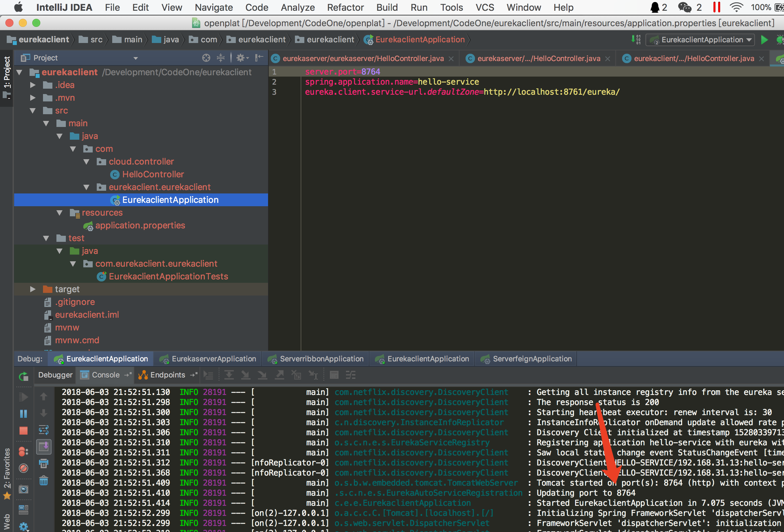Switch to EurekaserverApplication debug tab

pyautogui.click(x=208, y=359)
